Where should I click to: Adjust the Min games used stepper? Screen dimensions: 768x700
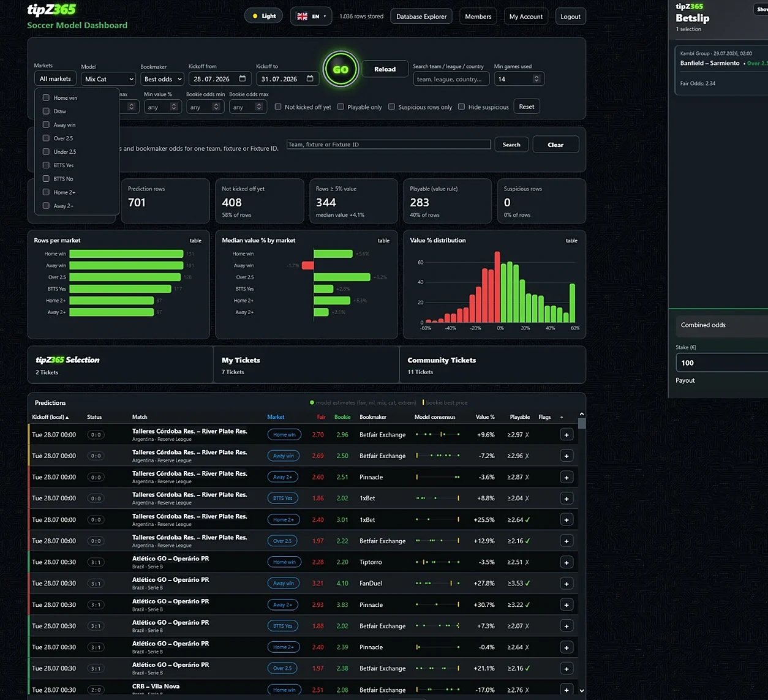[536, 79]
